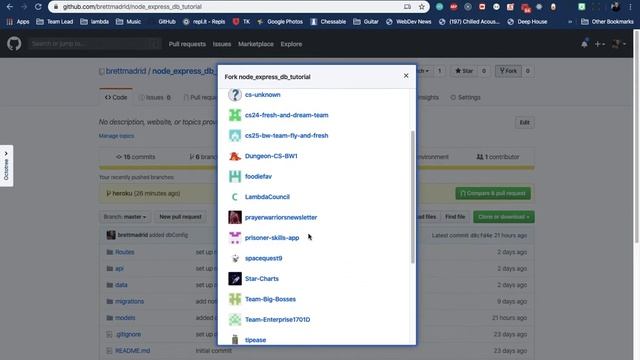Open the notifications bell icon
Screen dimensions: 640x360
pyautogui.click(x=584, y=44)
